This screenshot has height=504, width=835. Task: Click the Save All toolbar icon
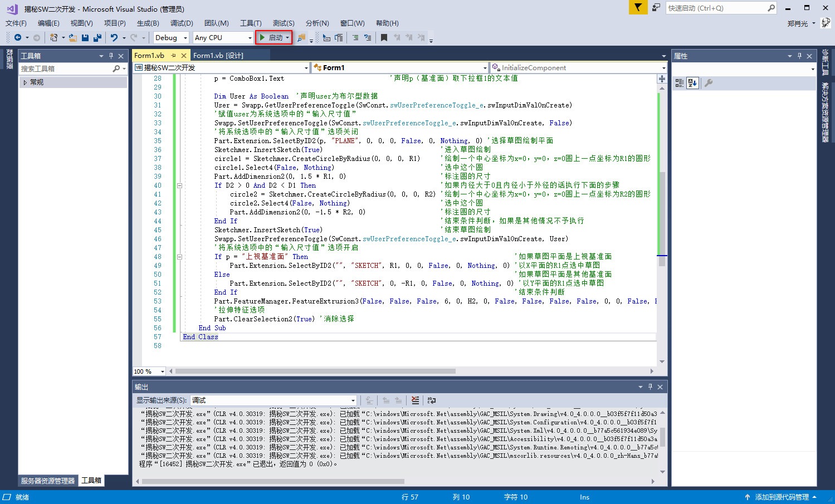pos(97,38)
